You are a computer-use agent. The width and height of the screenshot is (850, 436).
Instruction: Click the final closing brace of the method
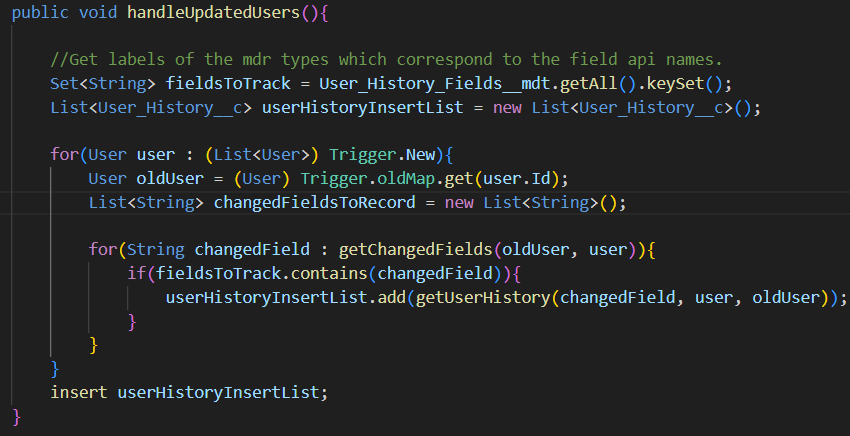point(17,415)
